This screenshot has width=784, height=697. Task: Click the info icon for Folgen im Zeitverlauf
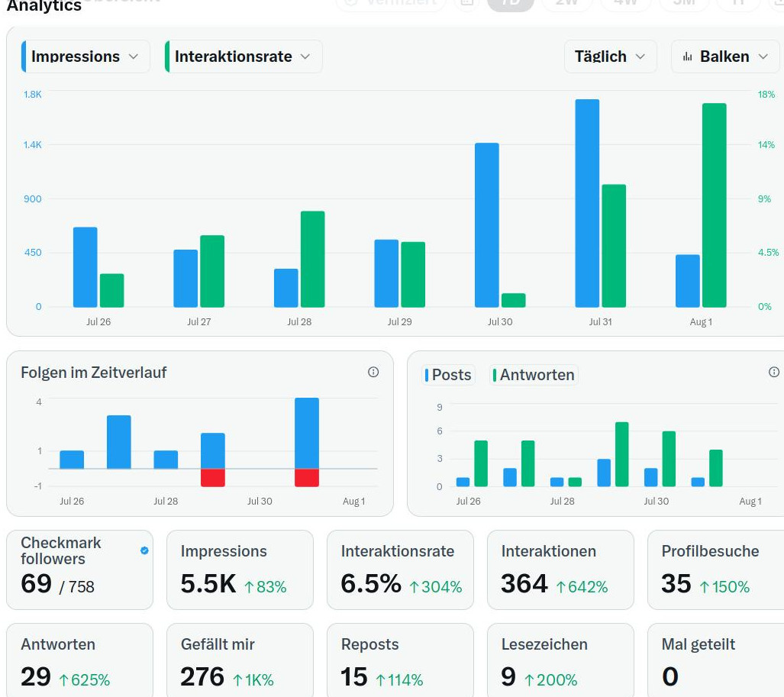(x=373, y=372)
